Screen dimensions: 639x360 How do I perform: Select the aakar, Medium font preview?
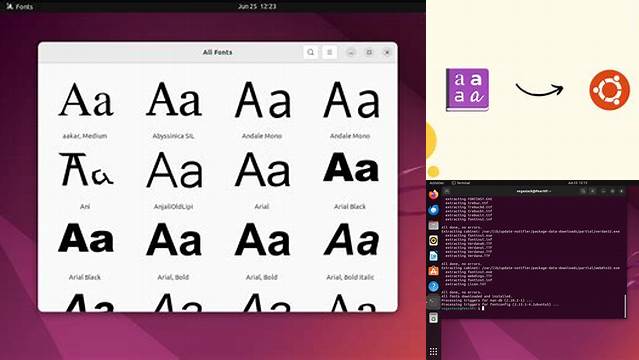coord(85,109)
